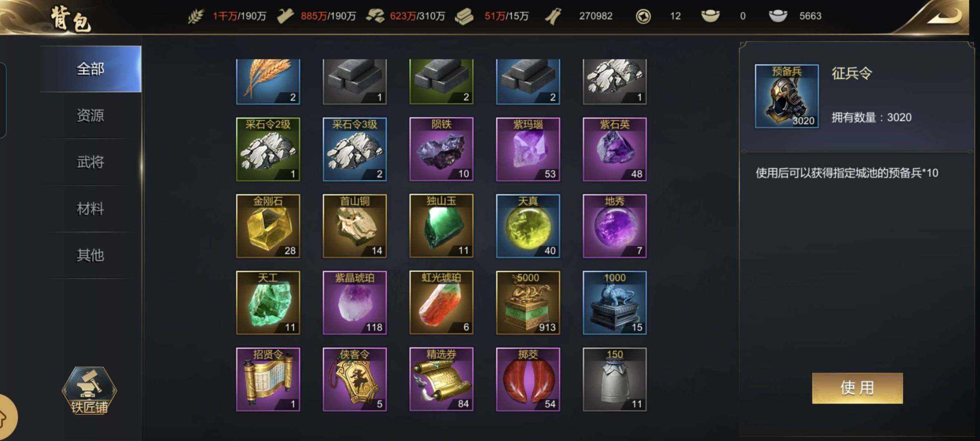Select the 虹光琥珀 amber item
980x441 pixels.
441,303
